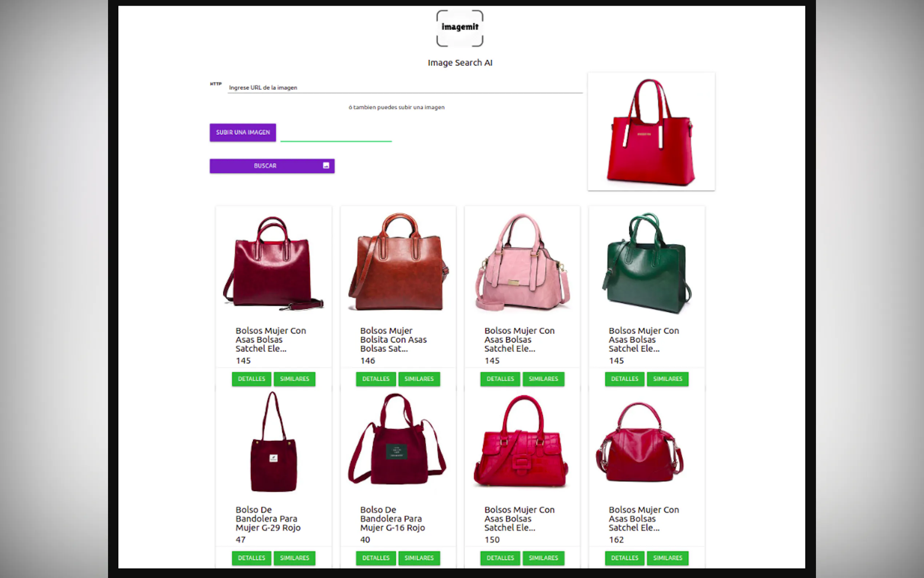
Task: Click the image icon on the Buscar button
Action: (x=326, y=166)
